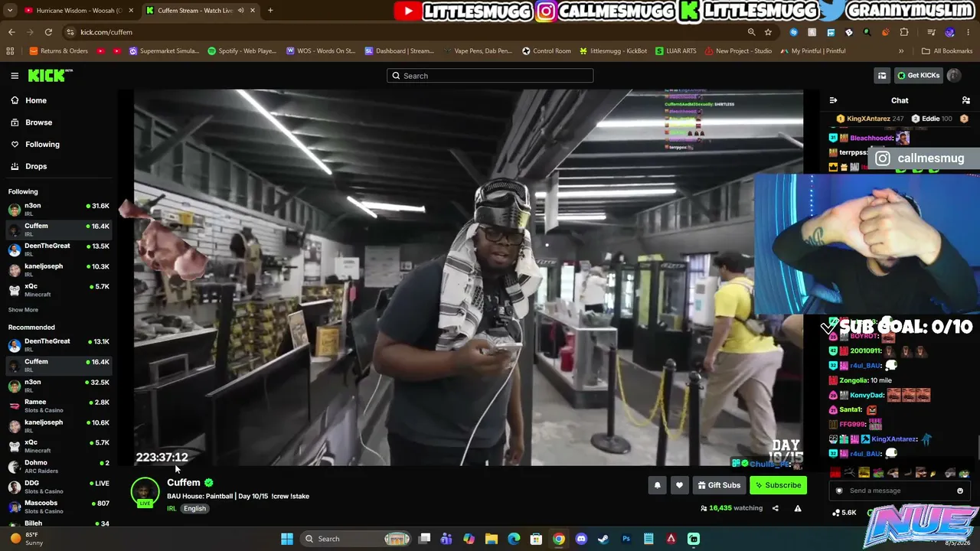Expand following list with Show more
This screenshot has height=551, width=980.
23,310
